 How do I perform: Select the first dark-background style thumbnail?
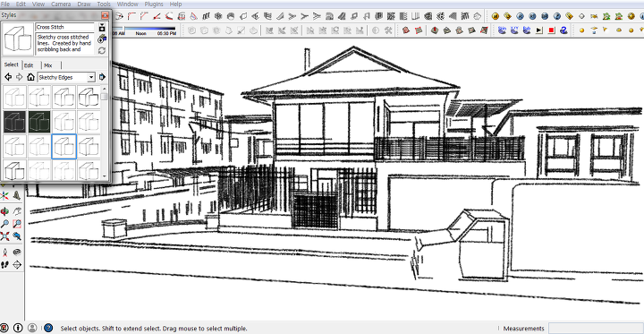[15, 122]
